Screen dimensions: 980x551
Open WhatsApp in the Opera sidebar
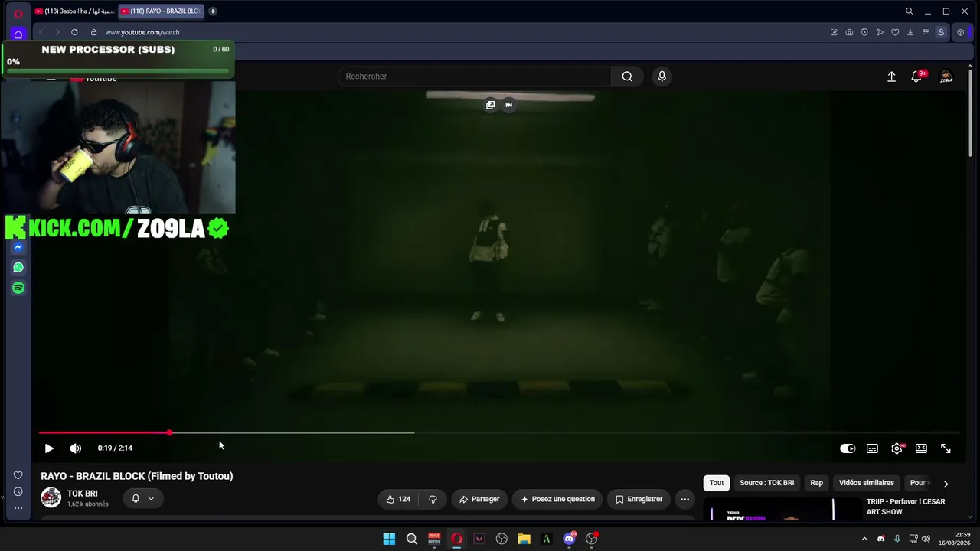[18, 268]
